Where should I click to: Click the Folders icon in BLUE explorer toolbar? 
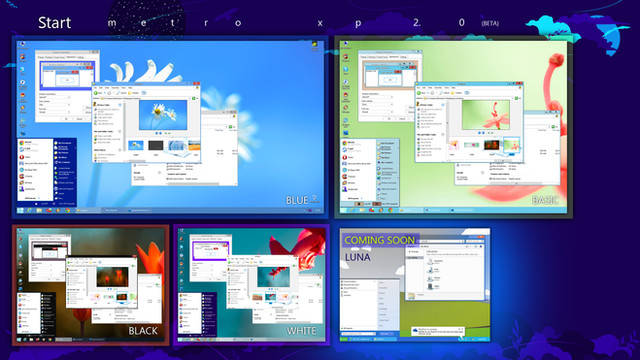tap(129, 93)
